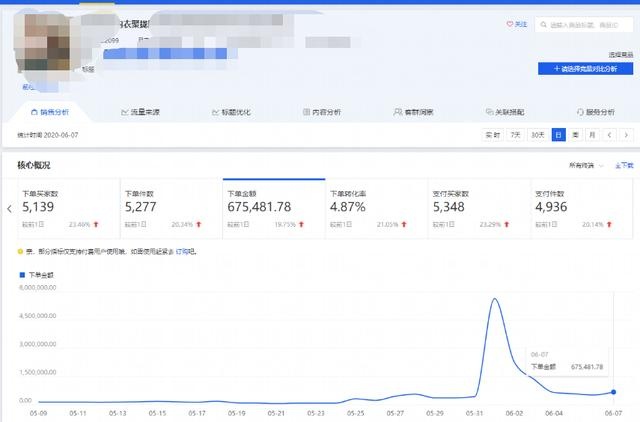Click the tooltip value 675,481.78
The width and height of the screenshot is (640, 422).
point(587,366)
